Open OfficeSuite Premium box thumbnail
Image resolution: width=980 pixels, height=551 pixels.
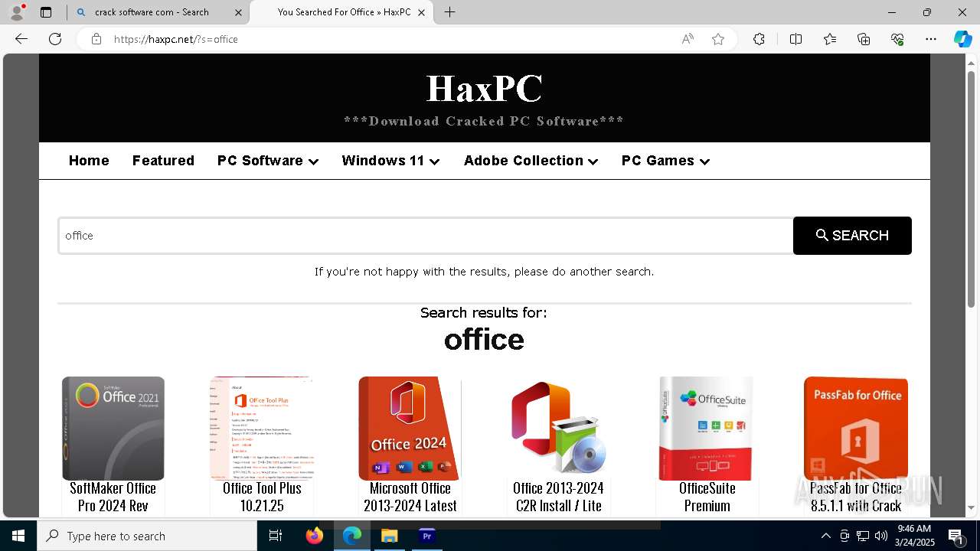point(707,429)
